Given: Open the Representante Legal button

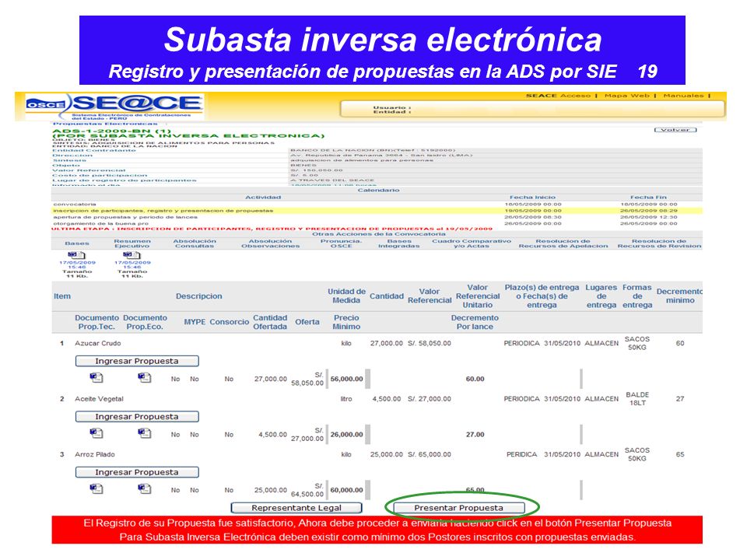Looking at the screenshot, I should coord(296,508).
